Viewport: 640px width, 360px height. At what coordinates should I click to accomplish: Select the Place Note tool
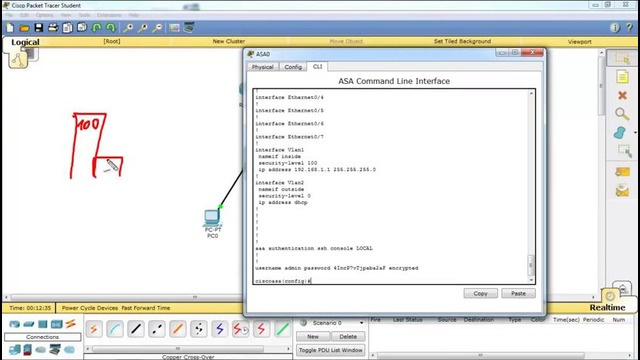click(622, 77)
